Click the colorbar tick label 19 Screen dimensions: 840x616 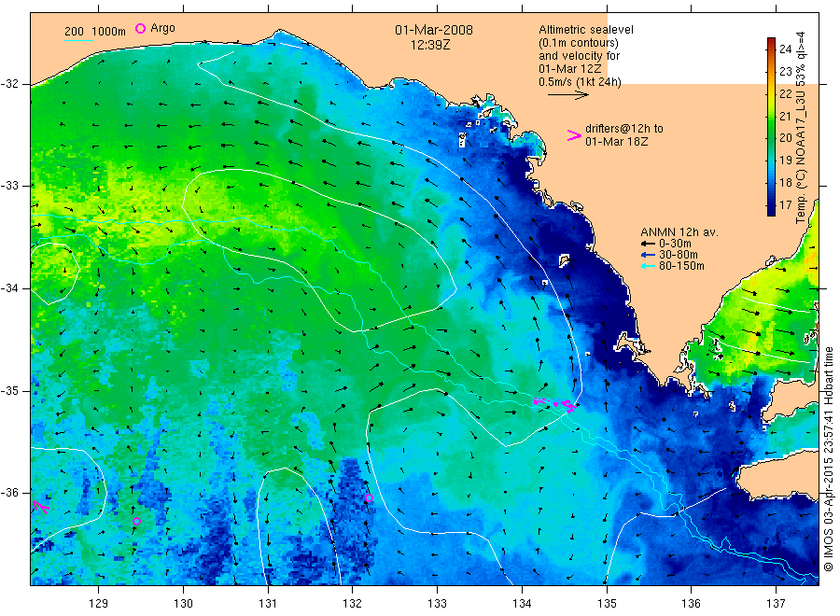click(785, 161)
